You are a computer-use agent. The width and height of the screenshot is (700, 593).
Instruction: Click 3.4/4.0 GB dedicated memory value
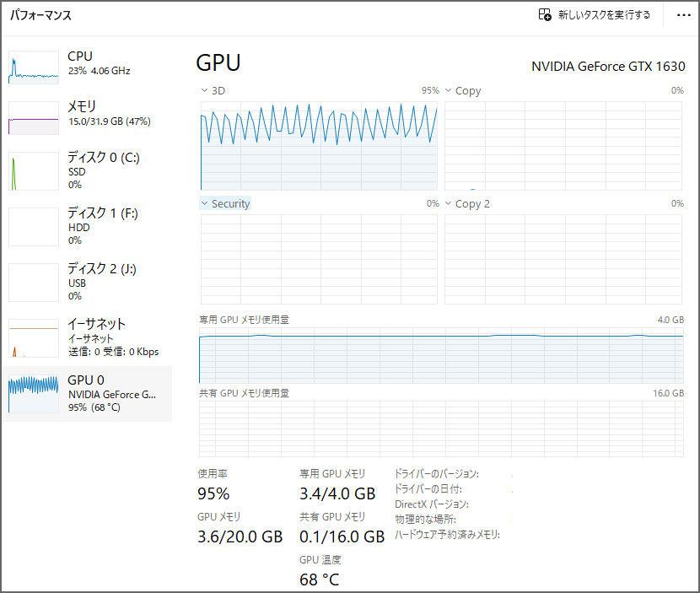(337, 493)
